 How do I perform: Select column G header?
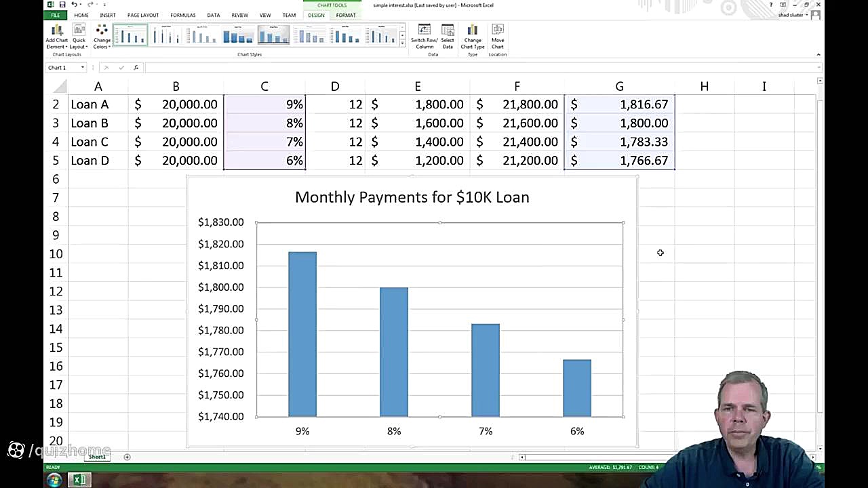click(619, 86)
